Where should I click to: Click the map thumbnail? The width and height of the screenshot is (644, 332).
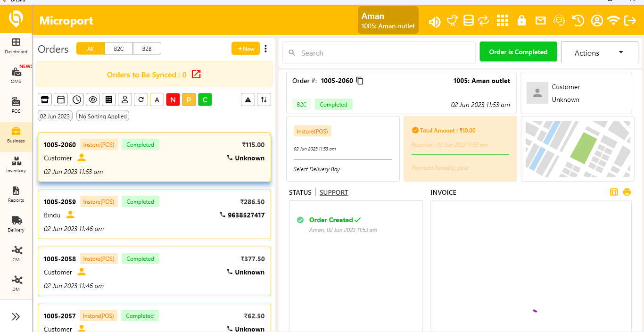click(578, 149)
